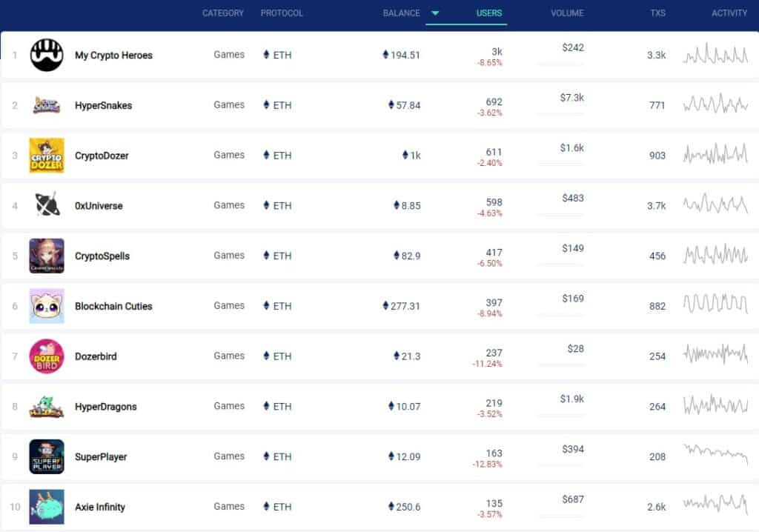The width and height of the screenshot is (759, 532).
Task: Click the ether symbol beside balance 194.51
Action: click(385, 54)
